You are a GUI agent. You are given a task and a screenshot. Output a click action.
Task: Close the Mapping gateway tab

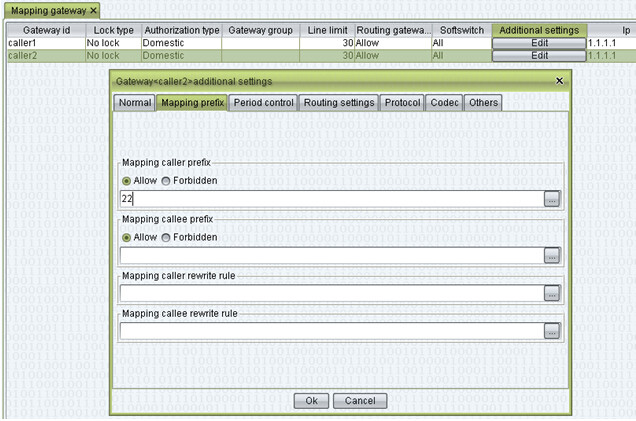(x=94, y=10)
